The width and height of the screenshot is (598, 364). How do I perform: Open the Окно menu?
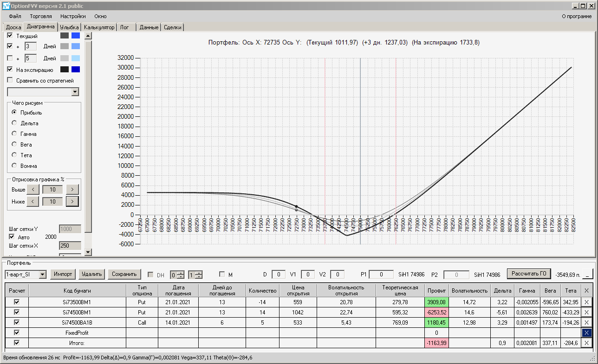click(x=100, y=16)
